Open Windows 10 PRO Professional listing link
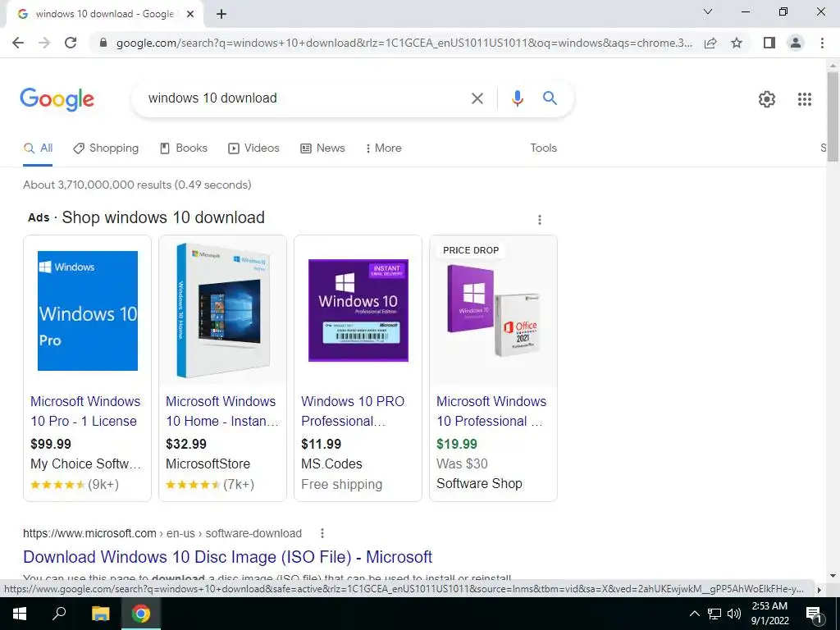 (353, 411)
